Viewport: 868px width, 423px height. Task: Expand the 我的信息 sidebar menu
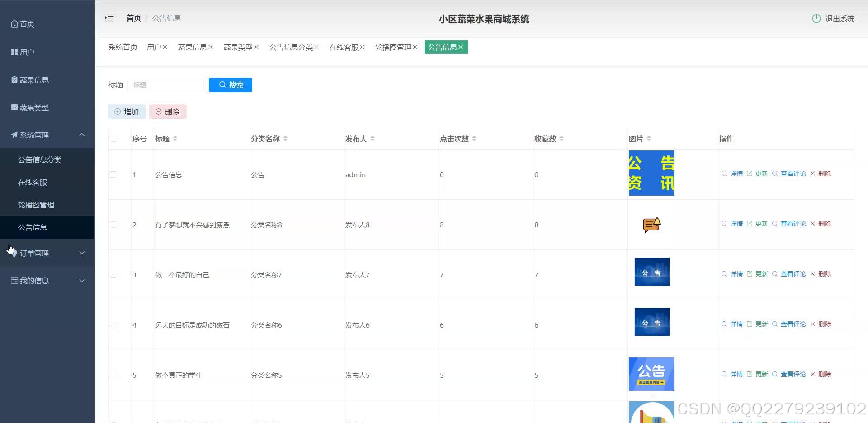pos(34,280)
